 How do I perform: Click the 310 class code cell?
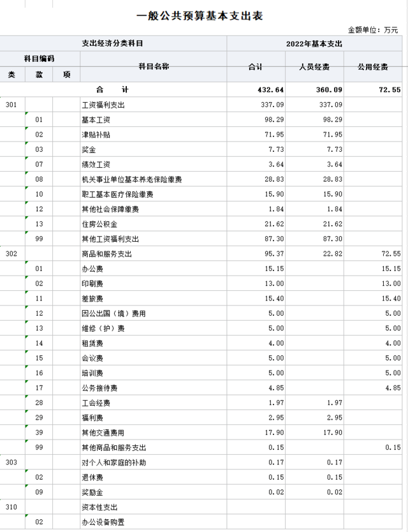(x=11, y=507)
